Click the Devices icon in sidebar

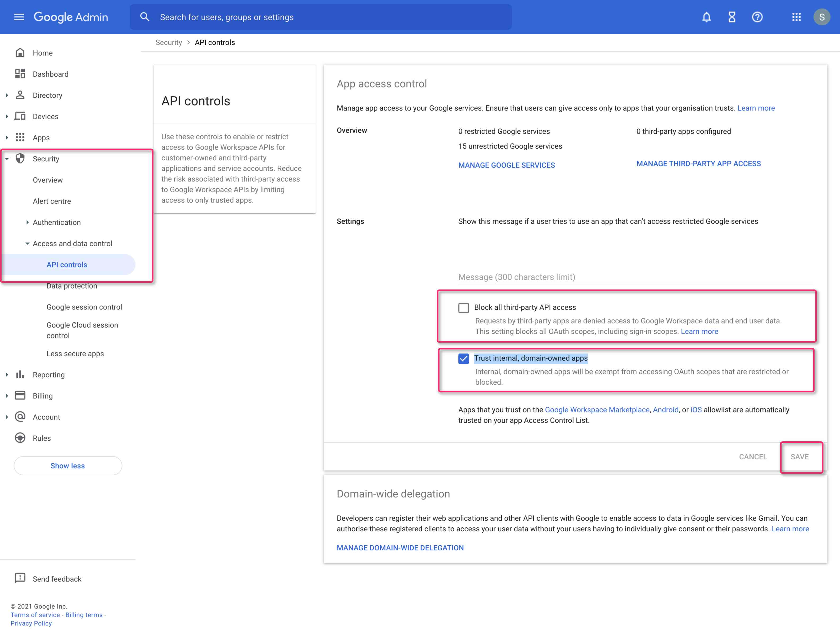point(20,116)
